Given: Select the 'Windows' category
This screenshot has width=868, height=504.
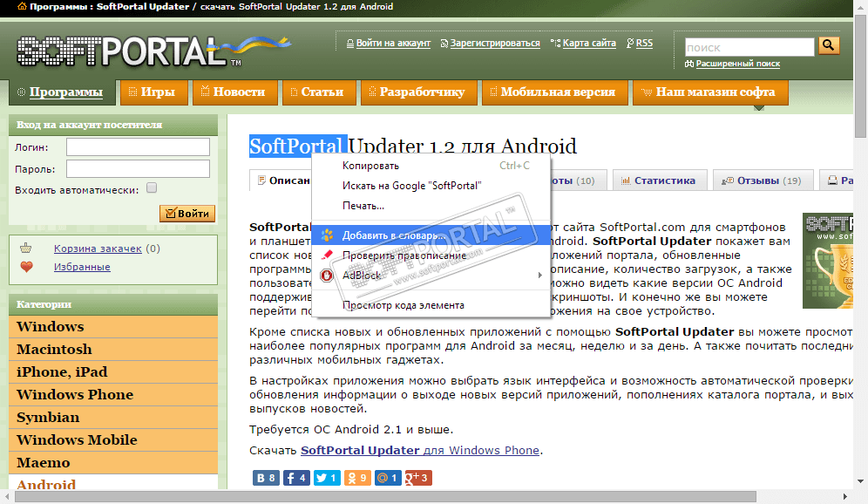Looking at the screenshot, I should pyautogui.click(x=113, y=327).
